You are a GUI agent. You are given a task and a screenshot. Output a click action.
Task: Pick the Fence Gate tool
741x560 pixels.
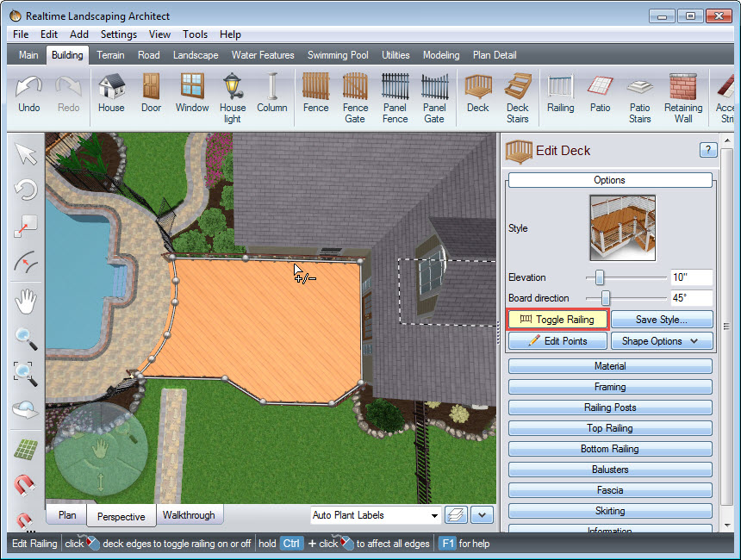coord(355,99)
